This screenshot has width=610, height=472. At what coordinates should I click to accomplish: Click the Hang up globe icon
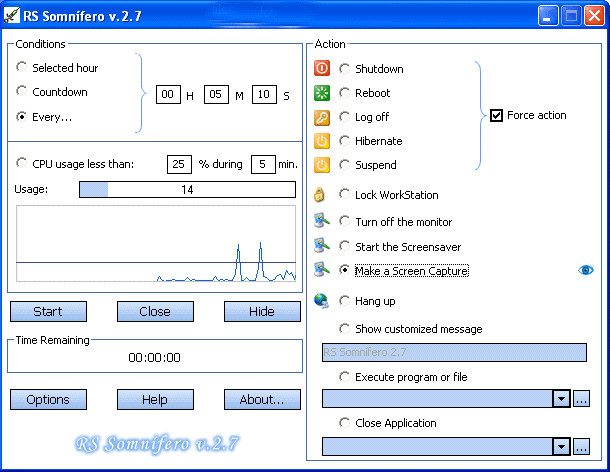tap(322, 300)
